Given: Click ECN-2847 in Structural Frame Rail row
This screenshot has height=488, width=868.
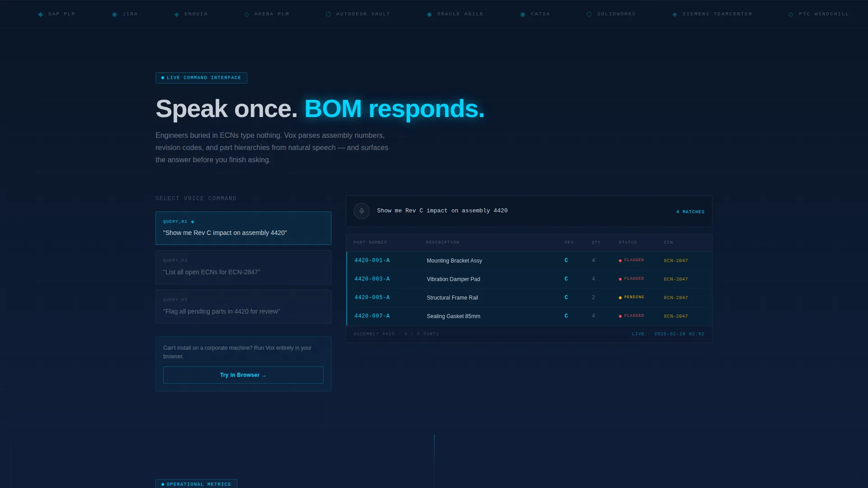Looking at the screenshot, I should click(676, 298).
